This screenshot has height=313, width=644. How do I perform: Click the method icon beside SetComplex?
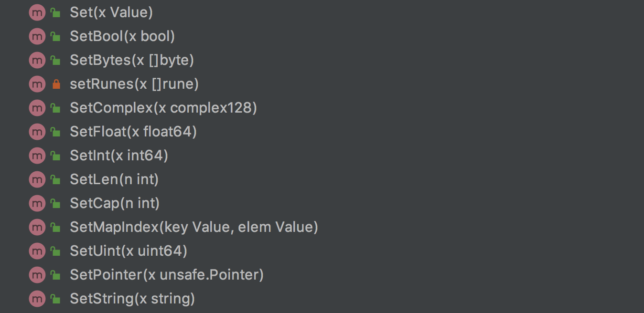click(x=37, y=108)
